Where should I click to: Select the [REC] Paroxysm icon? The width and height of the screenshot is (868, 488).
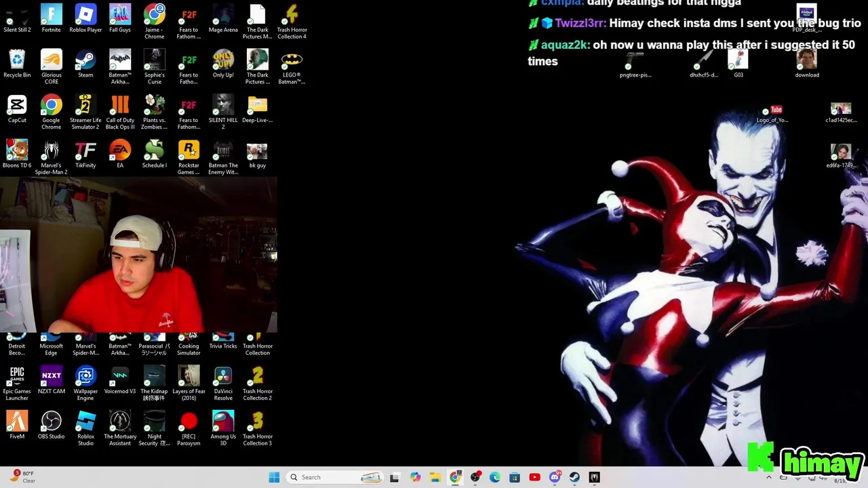189,429
